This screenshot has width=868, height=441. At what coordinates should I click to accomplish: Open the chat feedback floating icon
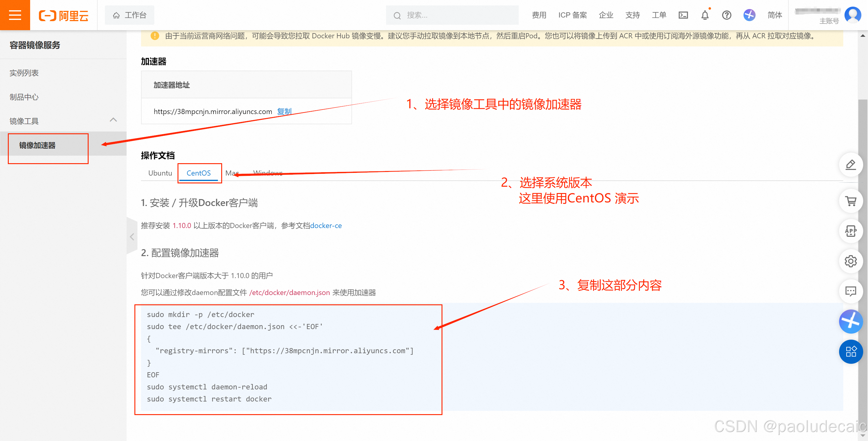point(851,291)
